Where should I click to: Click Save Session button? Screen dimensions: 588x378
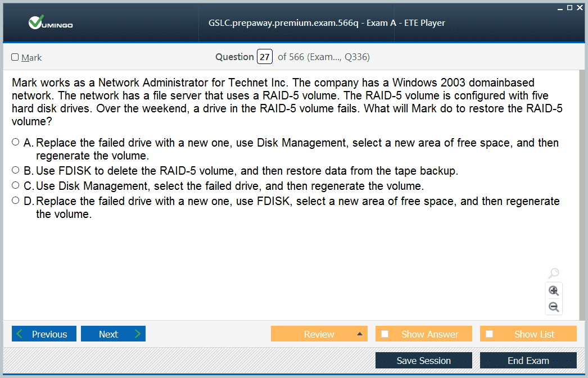point(424,361)
